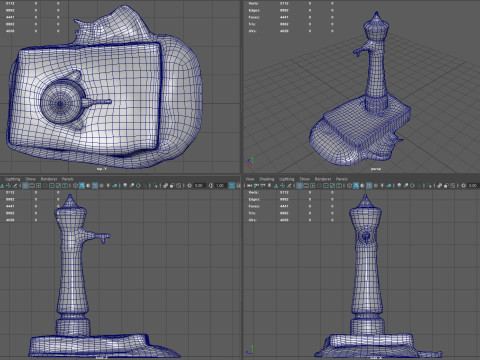
Task: Open Show menu of the side-view panel
Action: 31,179
